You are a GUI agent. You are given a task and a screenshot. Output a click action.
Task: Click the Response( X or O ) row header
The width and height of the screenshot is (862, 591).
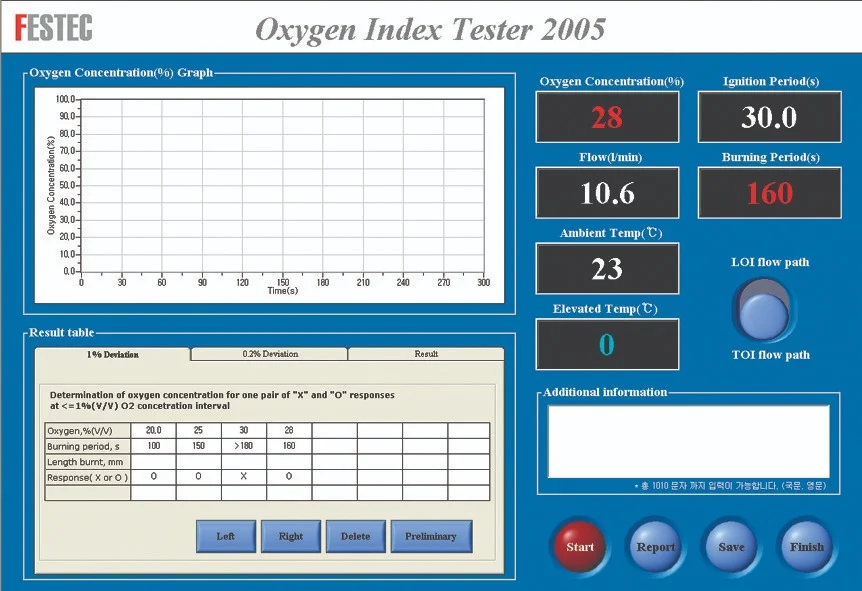(x=87, y=477)
